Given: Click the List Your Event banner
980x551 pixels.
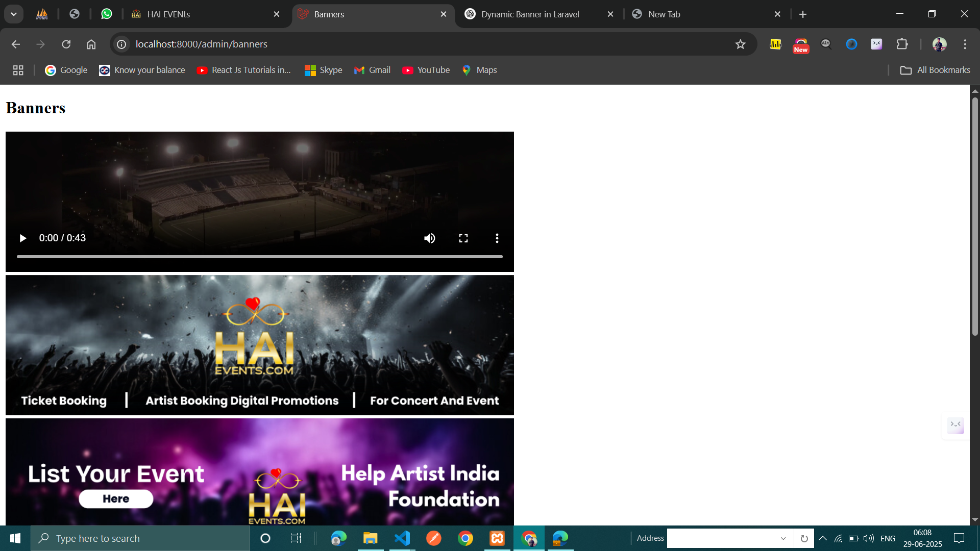Looking at the screenshot, I should 260,472.
